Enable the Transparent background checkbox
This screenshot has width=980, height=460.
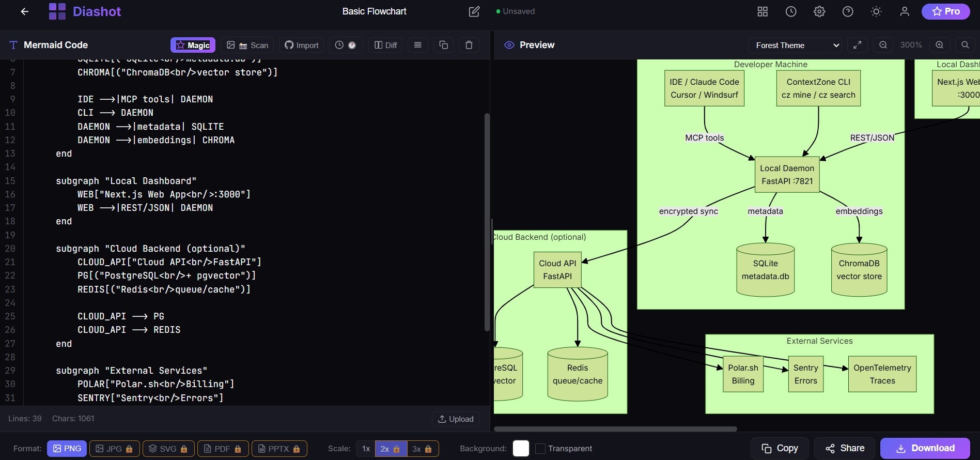(x=540, y=448)
